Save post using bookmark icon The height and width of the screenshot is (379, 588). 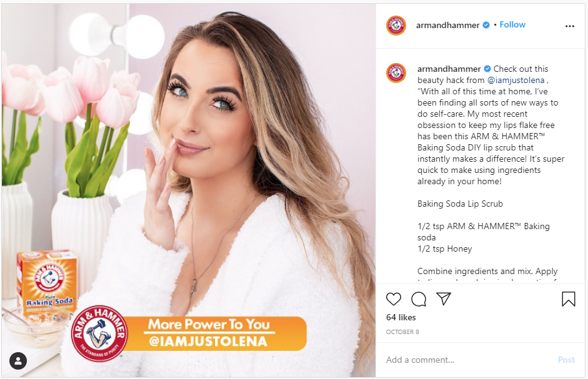[569, 299]
